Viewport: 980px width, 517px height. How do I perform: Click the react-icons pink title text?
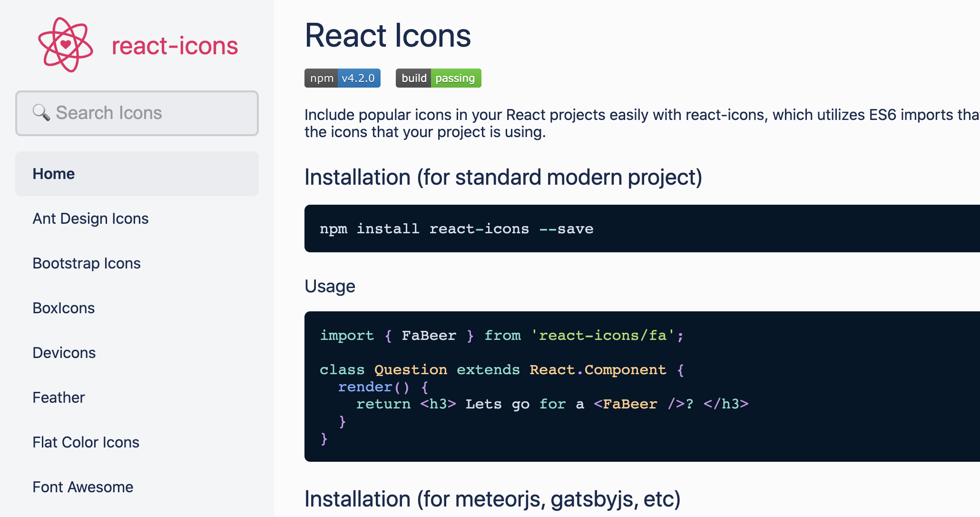[x=175, y=46]
